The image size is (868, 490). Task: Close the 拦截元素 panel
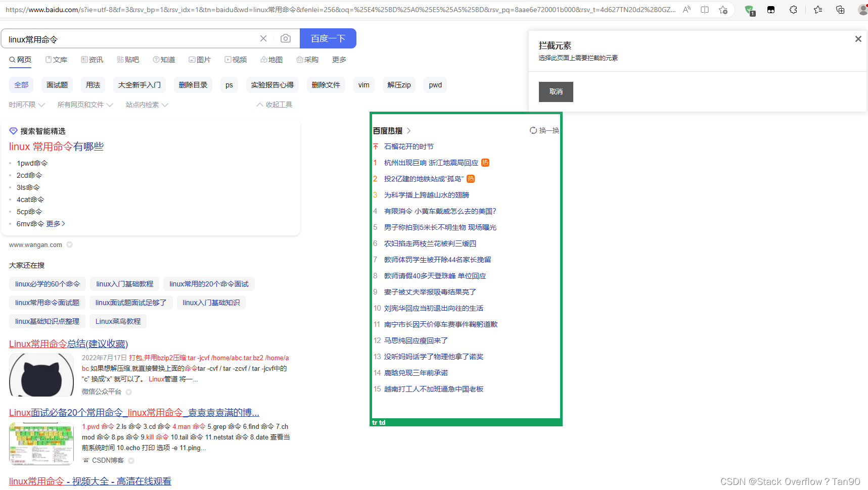click(858, 39)
